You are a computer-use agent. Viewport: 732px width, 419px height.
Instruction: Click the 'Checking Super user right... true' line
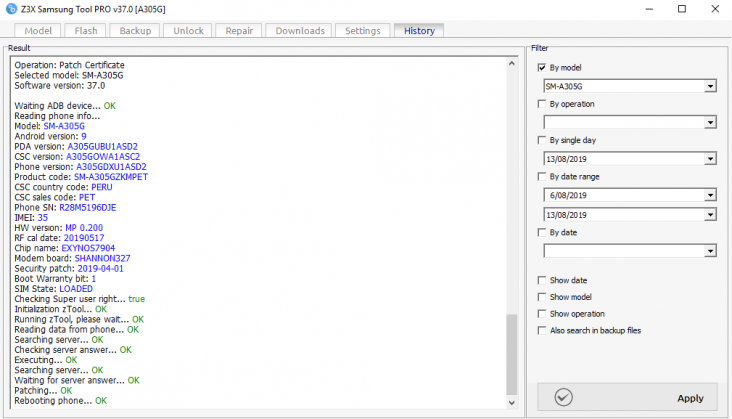80,299
